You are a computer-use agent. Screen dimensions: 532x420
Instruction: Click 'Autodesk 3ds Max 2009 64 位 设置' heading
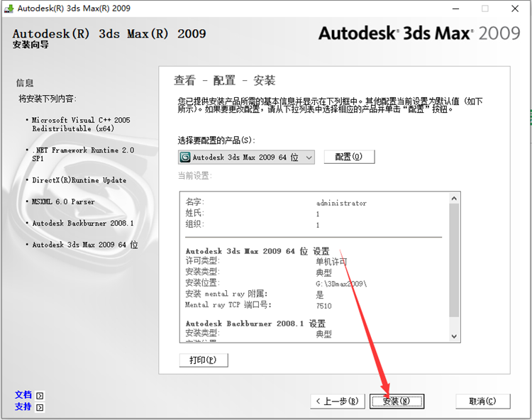coord(257,251)
